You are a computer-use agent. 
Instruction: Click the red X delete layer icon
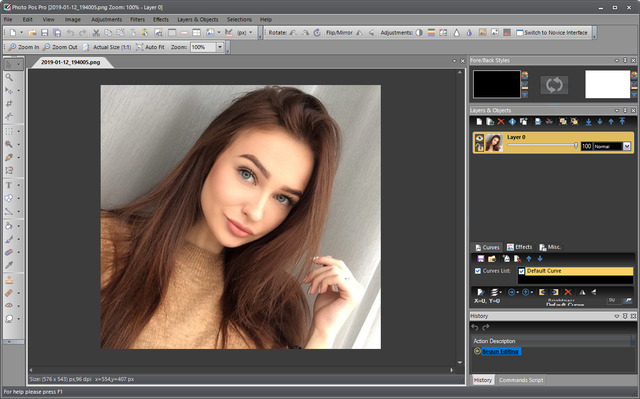click(501, 122)
